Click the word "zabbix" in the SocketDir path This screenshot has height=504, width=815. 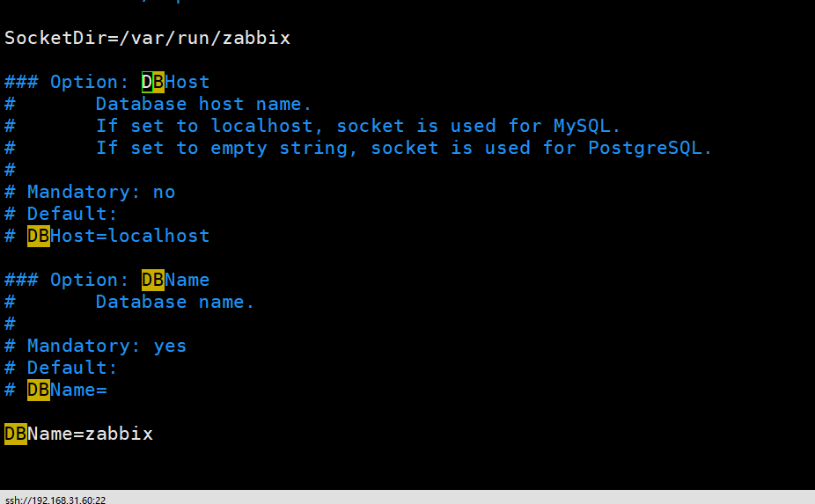click(x=256, y=38)
